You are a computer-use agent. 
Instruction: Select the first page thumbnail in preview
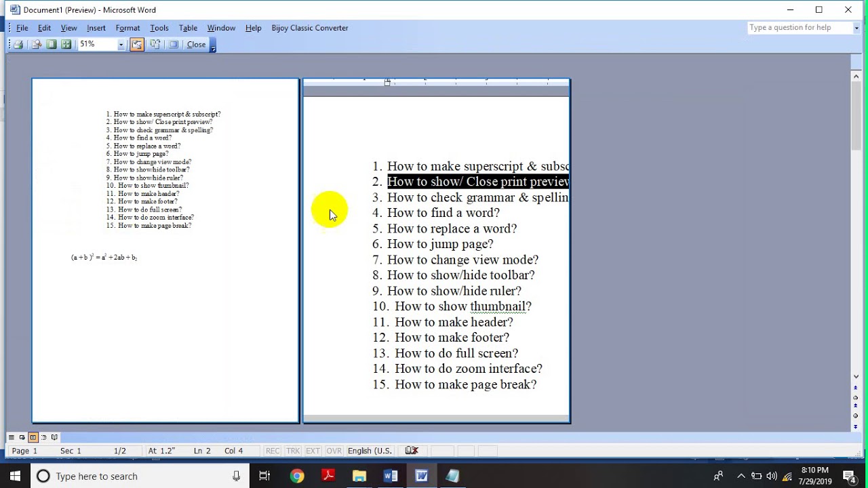coord(165,251)
